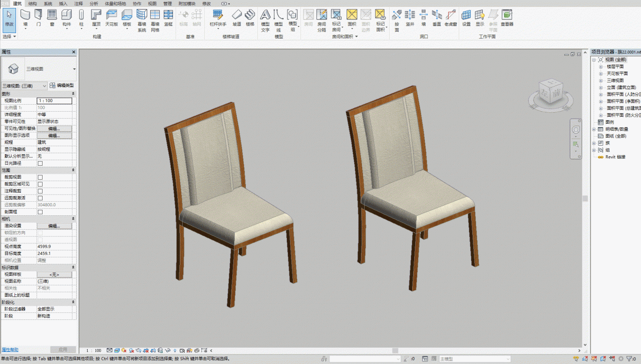
Task: Expand the 选择 panel dropdown
Action: [x=10, y=37]
